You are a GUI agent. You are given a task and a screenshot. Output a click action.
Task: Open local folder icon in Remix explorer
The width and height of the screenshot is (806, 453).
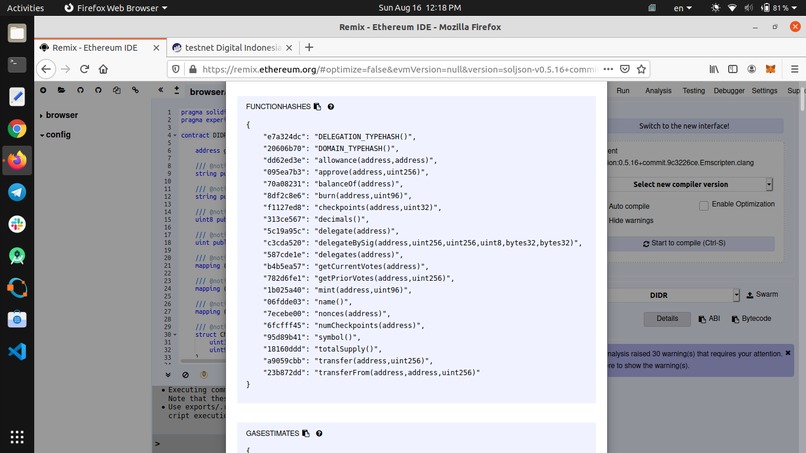[62, 90]
